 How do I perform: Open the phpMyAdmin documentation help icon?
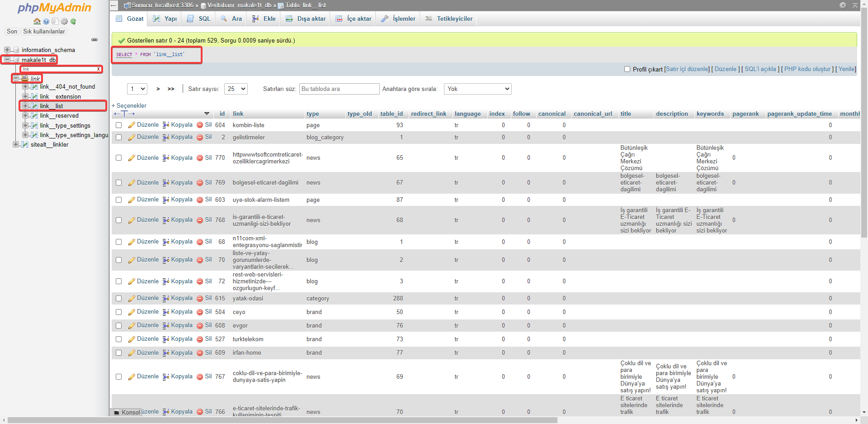click(x=46, y=21)
